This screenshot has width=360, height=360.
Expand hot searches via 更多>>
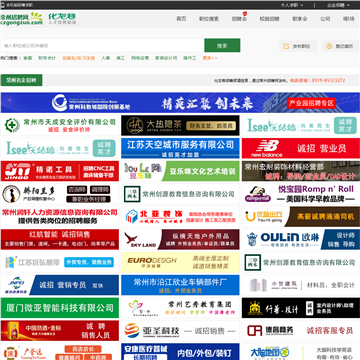pyautogui.click(x=210, y=58)
